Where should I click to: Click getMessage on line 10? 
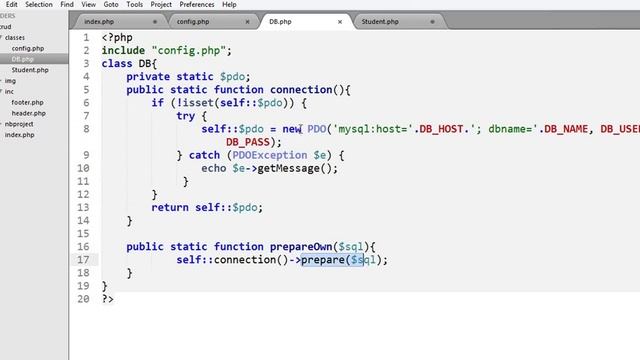coord(289,168)
